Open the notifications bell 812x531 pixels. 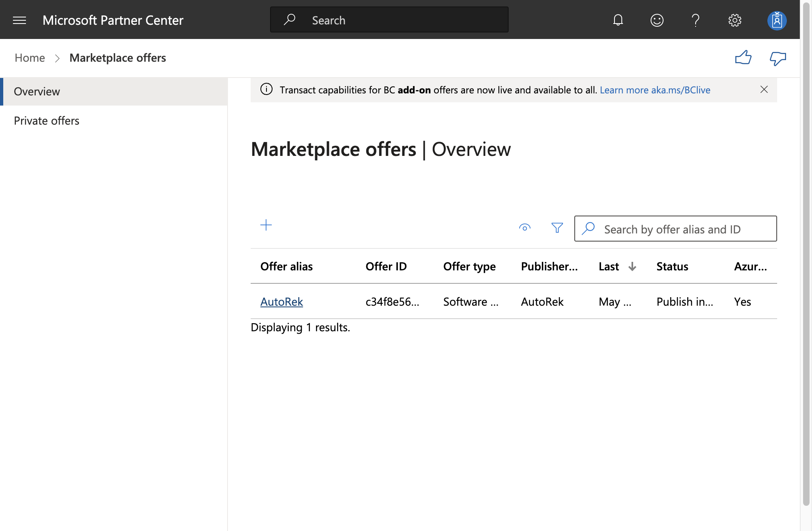point(618,20)
